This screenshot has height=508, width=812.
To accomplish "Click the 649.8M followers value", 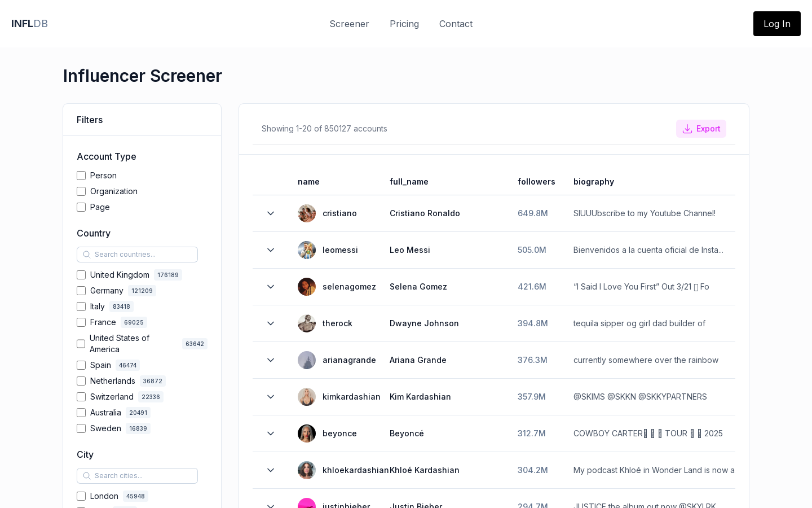I will pos(533,213).
